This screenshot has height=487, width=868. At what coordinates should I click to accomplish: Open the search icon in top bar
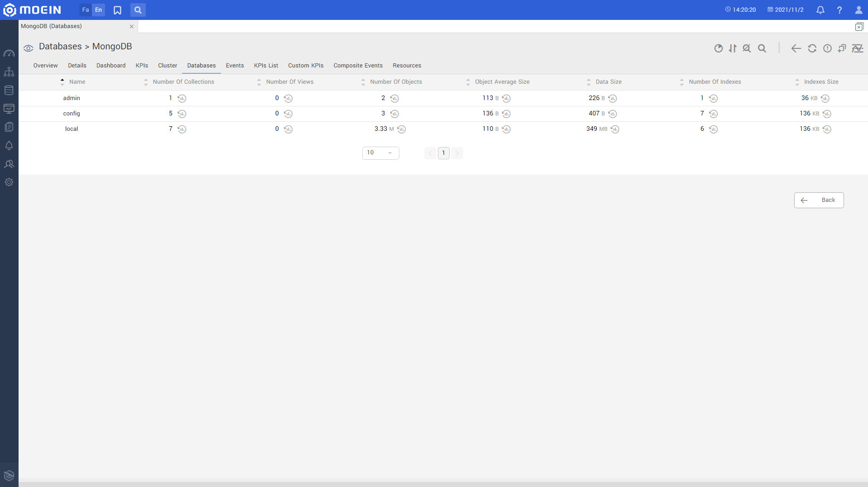(138, 10)
